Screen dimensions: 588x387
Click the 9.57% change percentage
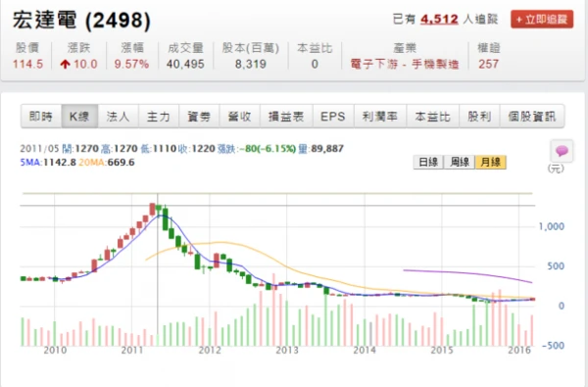pos(131,64)
